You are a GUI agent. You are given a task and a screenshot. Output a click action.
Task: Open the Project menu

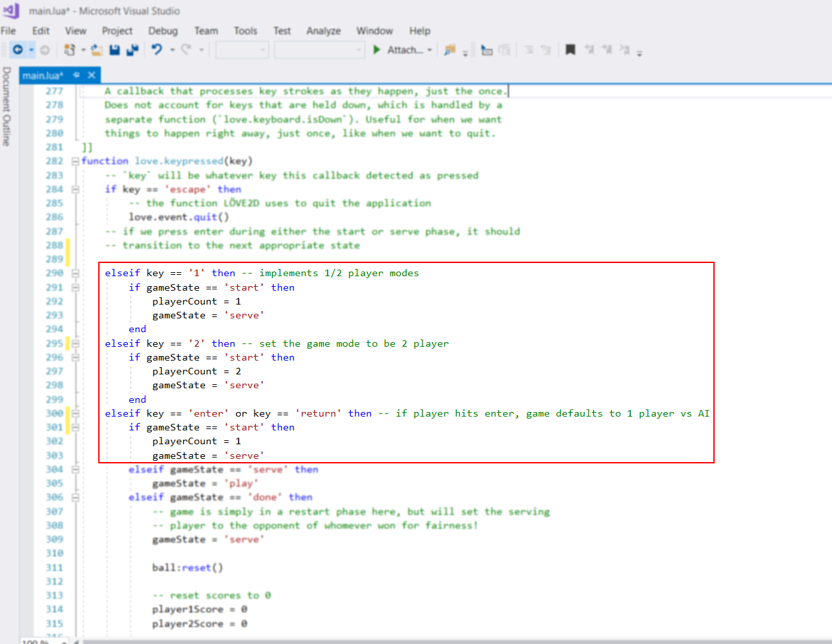click(x=117, y=30)
